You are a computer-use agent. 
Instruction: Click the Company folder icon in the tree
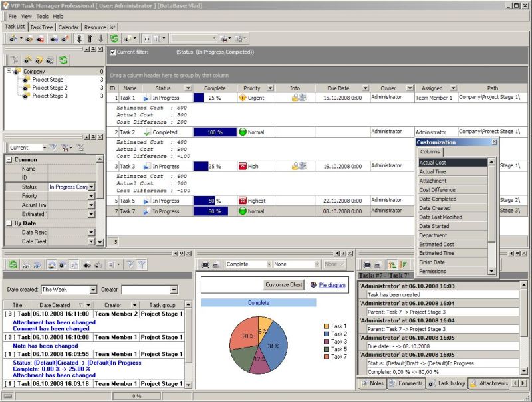pyautogui.click(x=17, y=71)
